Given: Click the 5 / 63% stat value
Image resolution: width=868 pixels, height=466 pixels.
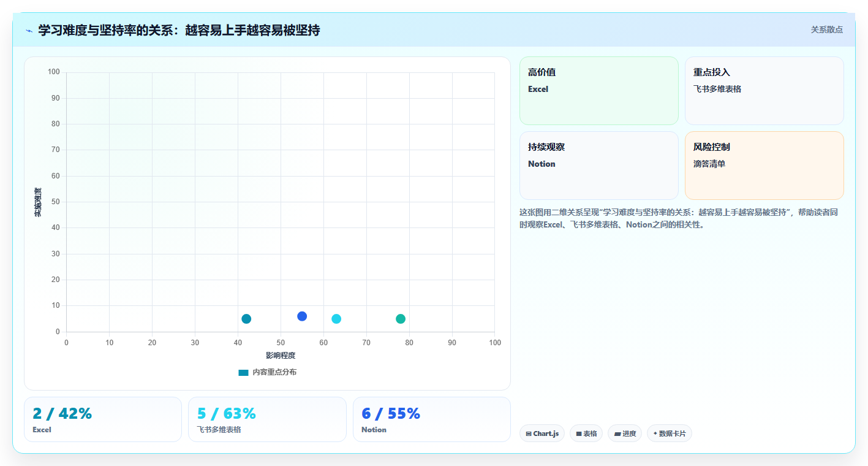Looking at the screenshot, I should pos(227,414).
